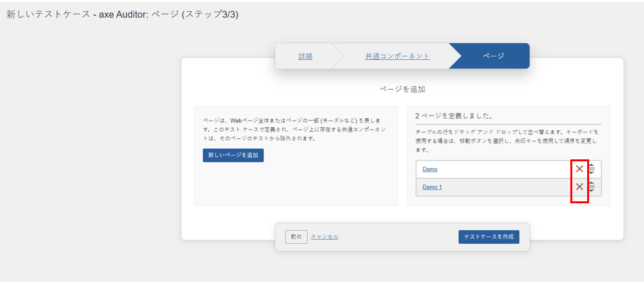
Task: Click the 新しいテストケース page title
Action: [122, 14]
